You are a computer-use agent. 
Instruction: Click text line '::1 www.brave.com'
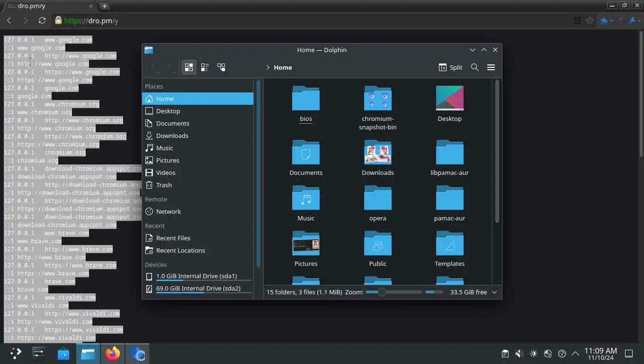click(x=33, y=241)
